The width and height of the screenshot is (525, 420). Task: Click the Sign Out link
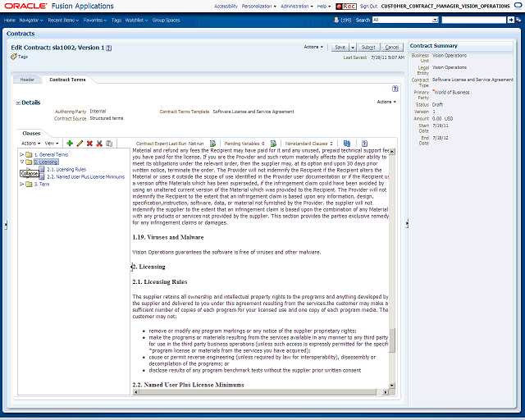pos(368,7)
